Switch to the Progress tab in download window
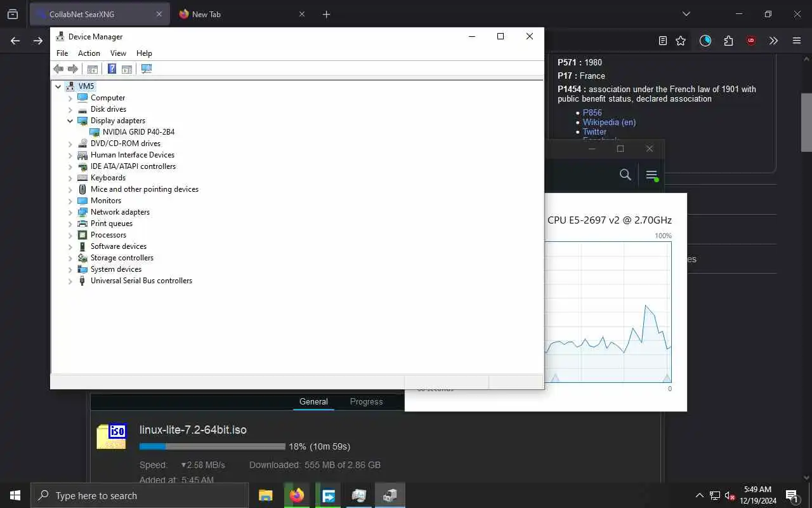 coord(366,401)
